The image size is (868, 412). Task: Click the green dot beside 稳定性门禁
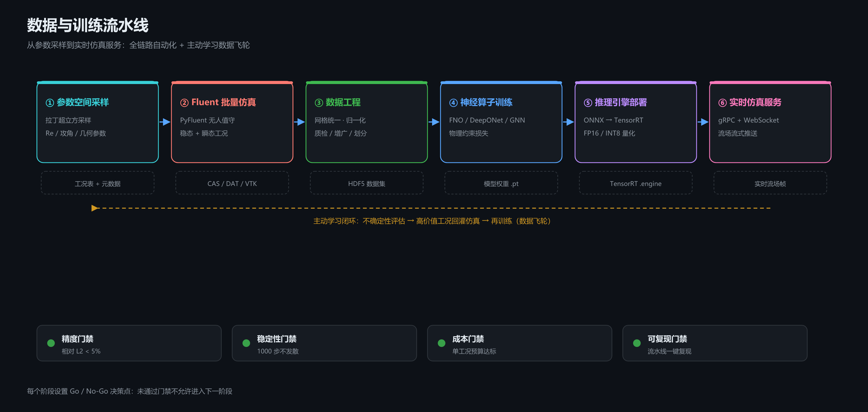point(246,343)
